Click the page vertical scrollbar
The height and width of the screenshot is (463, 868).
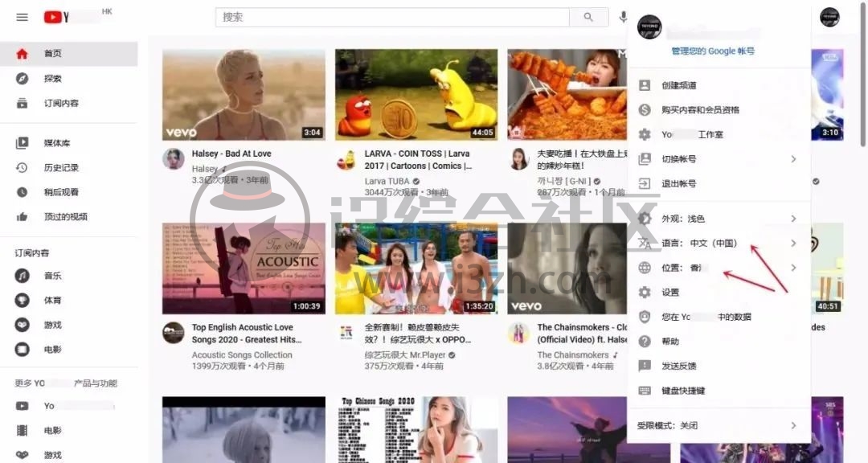(x=862, y=75)
